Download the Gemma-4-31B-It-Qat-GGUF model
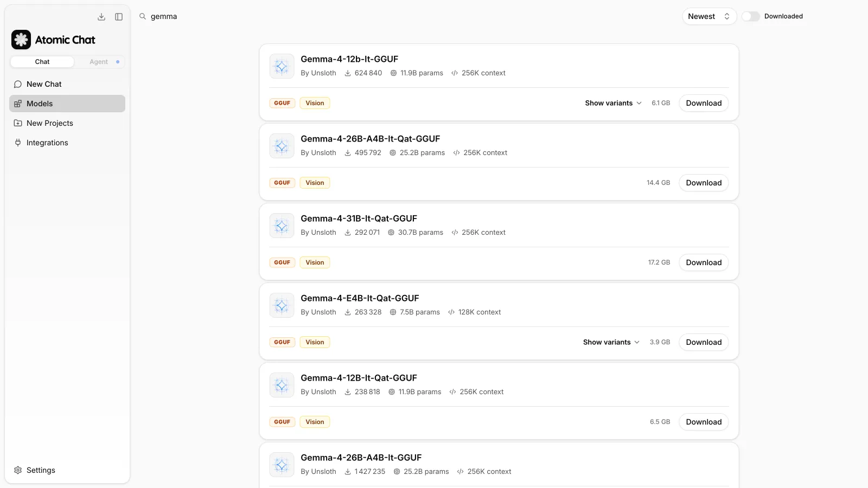The height and width of the screenshot is (488, 868). (x=704, y=262)
